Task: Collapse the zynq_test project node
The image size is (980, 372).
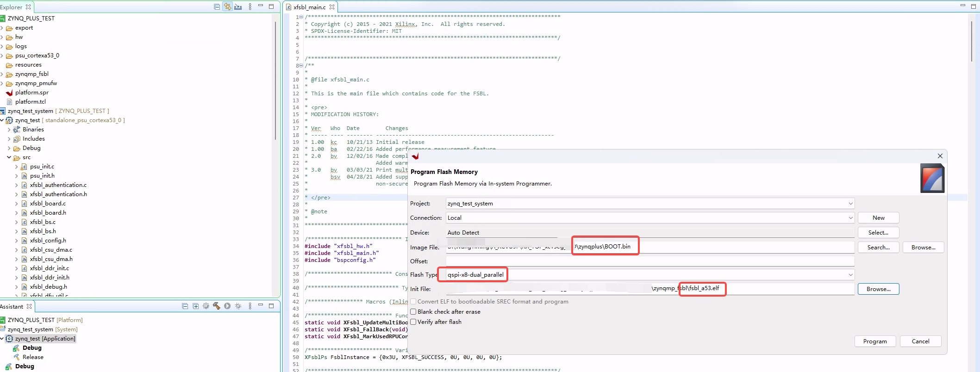Action: (2, 120)
